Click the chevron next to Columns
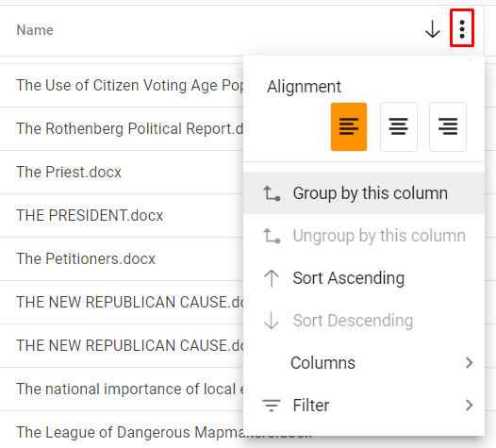The height and width of the screenshot is (448, 496). pyautogui.click(x=470, y=362)
